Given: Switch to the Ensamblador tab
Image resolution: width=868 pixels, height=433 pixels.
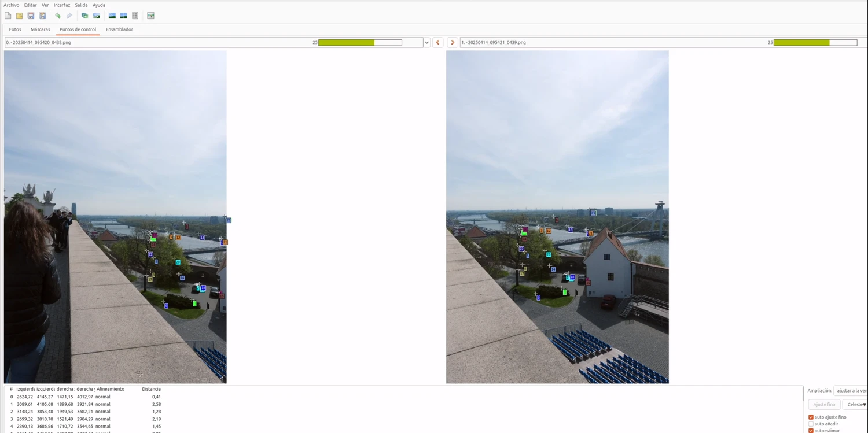Looking at the screenshot, I should (119, 29).
